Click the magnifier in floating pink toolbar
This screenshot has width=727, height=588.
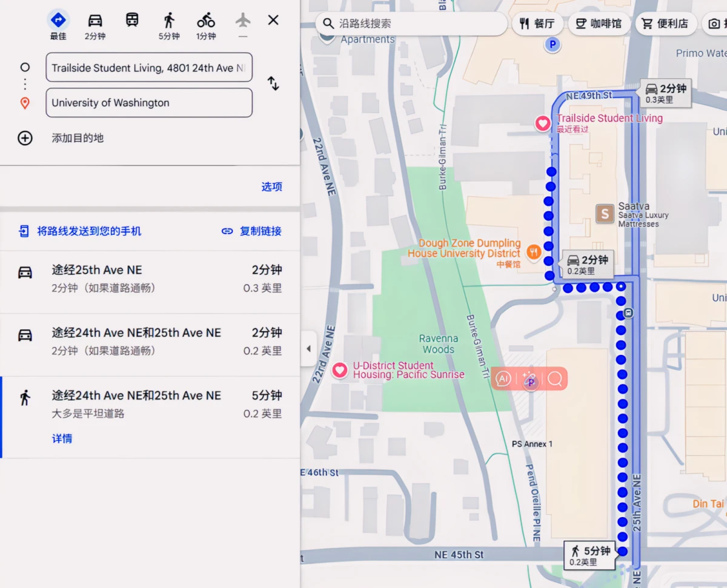[555, 379]
